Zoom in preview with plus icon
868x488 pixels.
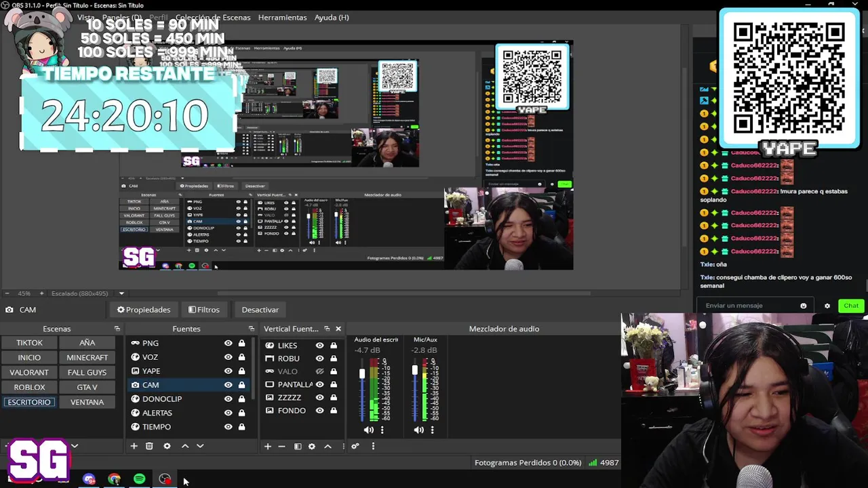pos(41,293)
